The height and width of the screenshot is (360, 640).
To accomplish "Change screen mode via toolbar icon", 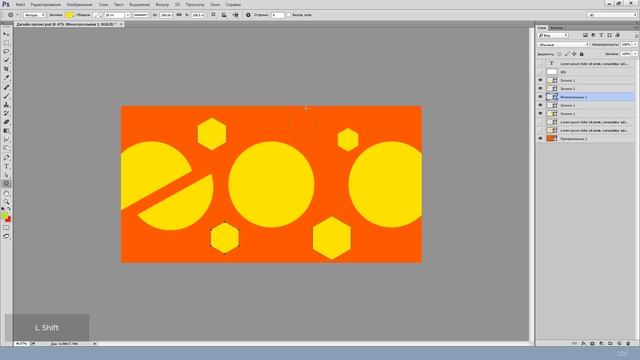I will pos(6,236).
